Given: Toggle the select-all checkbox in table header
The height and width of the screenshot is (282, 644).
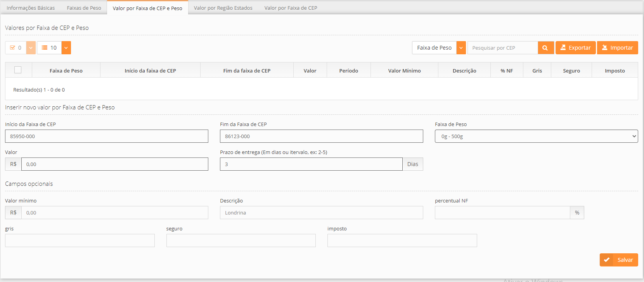Looking at the screenshot, I should pos(18,70).
